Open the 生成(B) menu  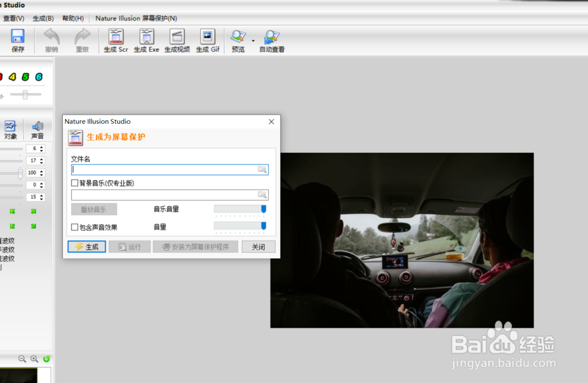43,18
